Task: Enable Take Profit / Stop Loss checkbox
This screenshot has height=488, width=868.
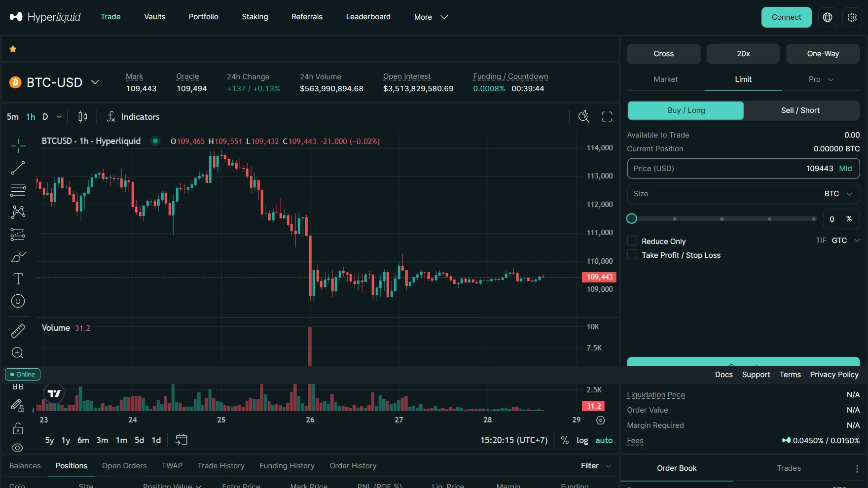Action: tap(632, 254)
